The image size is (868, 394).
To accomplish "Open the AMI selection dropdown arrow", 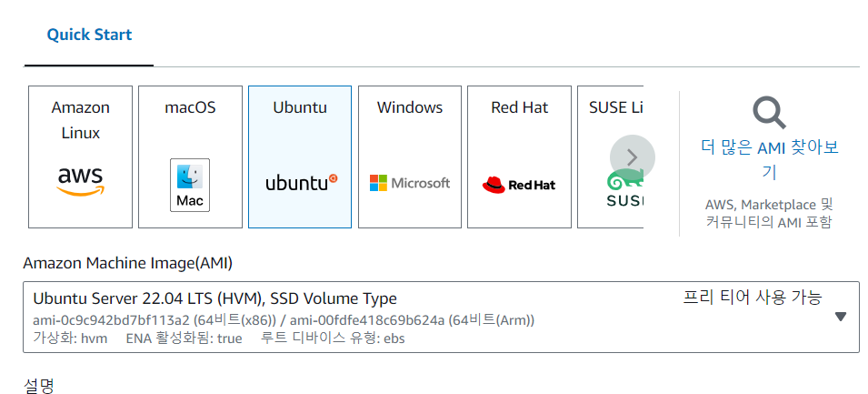I will (841, 317).
